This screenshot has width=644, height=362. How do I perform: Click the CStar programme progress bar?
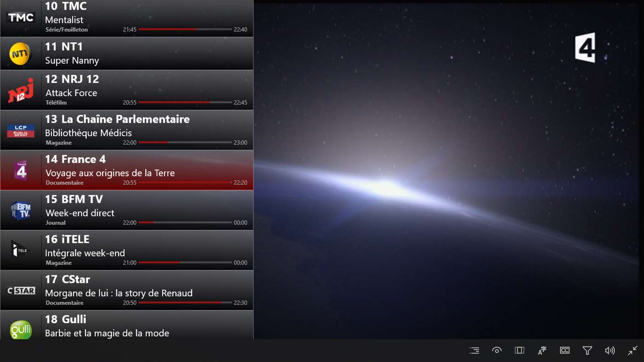pos(185,303)
